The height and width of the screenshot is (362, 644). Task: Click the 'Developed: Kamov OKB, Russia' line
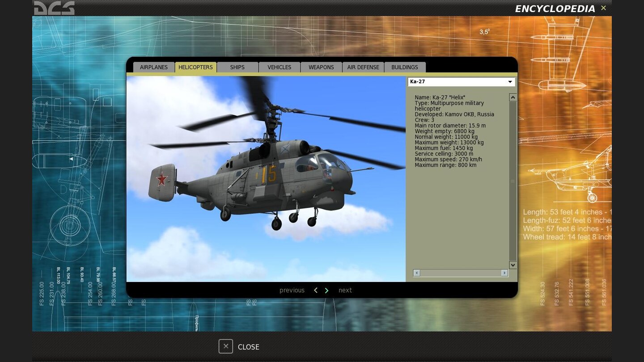click(454, 114)
